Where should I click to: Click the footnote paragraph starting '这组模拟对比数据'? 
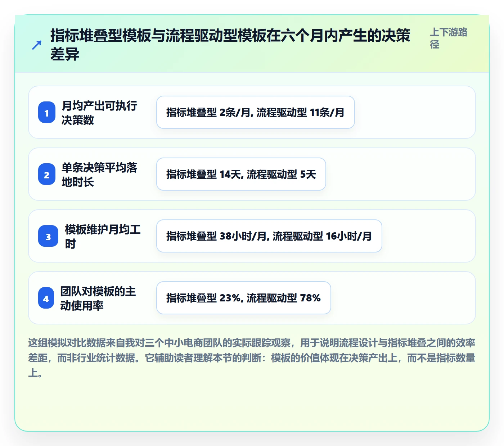tap(252, 358)
